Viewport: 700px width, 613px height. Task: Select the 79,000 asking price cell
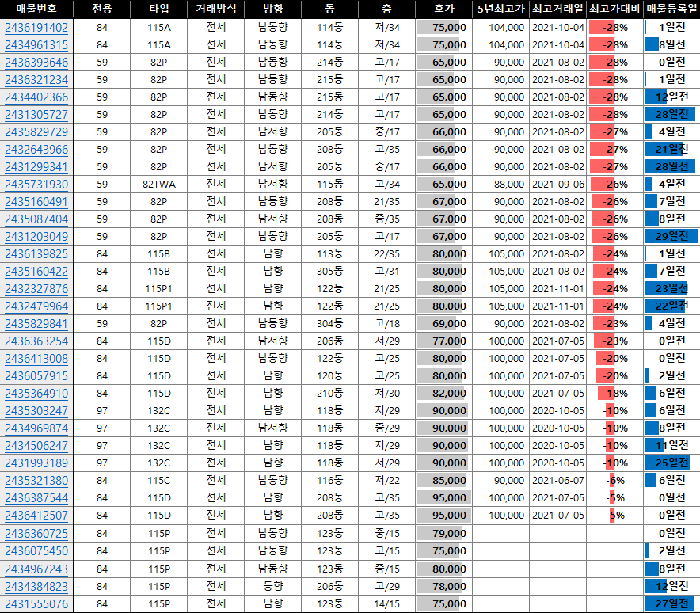point(443,534)
